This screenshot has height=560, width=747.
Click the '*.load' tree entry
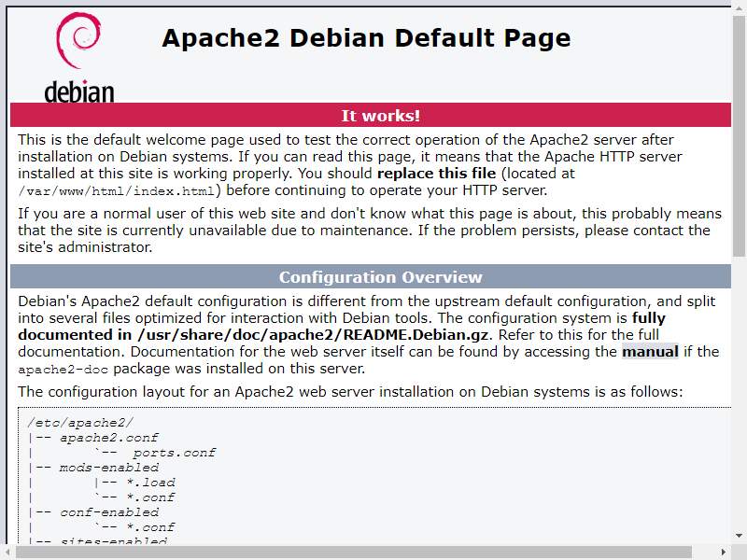(x=150, y=483)
